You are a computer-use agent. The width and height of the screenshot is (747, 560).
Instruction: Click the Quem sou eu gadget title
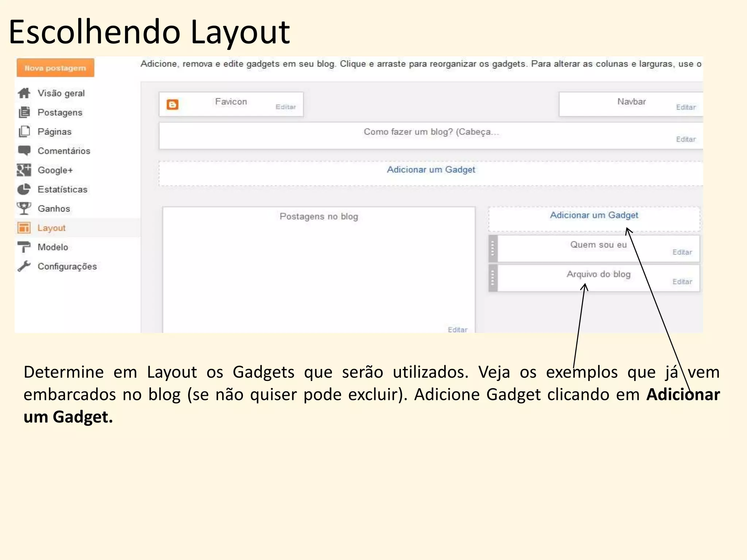click(599, 245)
